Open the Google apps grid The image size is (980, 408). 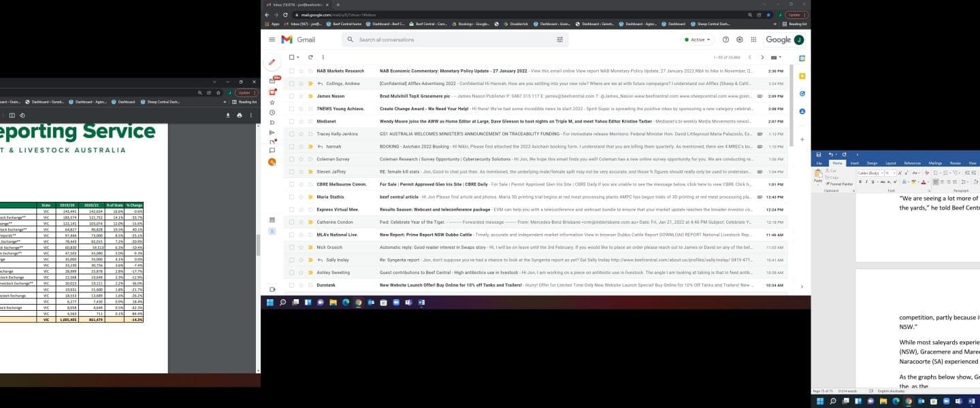tap(753, 39)
